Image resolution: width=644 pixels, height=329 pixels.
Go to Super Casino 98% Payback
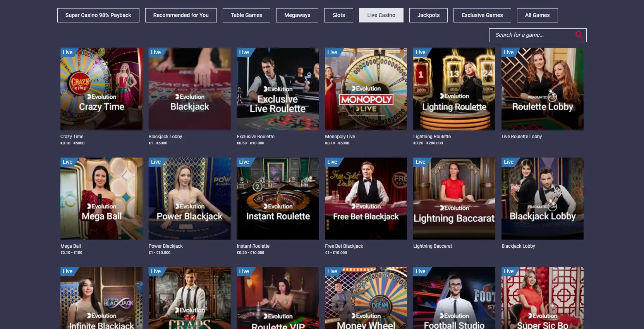click(98, 15)
